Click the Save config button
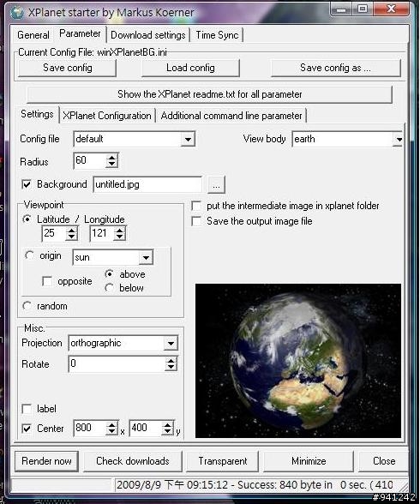The height and width of the screenshot is (504, 420). (x=67, y=68)
